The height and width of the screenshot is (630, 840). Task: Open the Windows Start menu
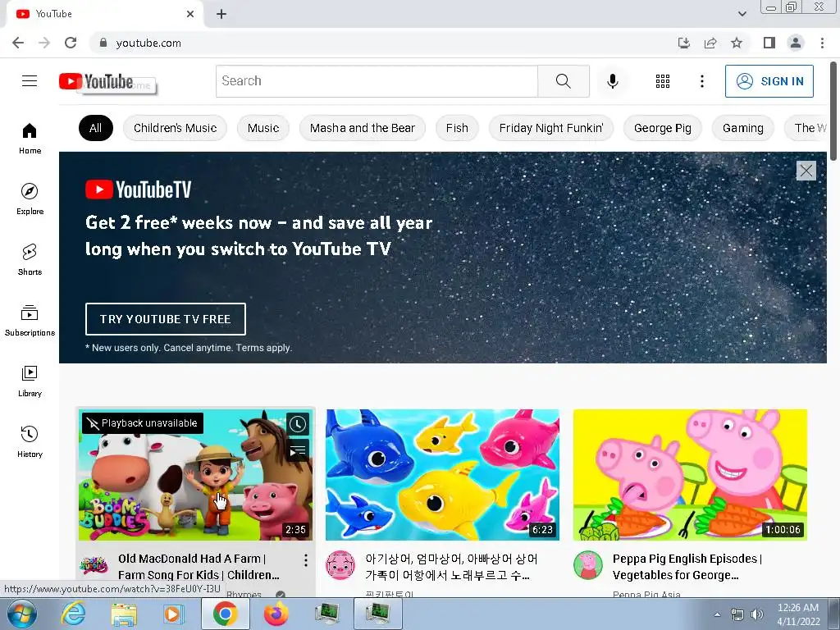22,614
